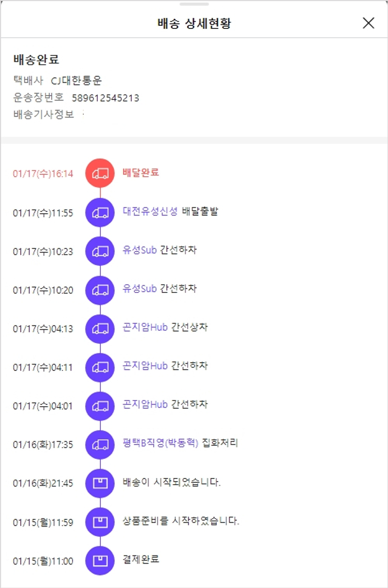
Task: Close the 배송 상세현황 dialog
Action: (368, 23)
